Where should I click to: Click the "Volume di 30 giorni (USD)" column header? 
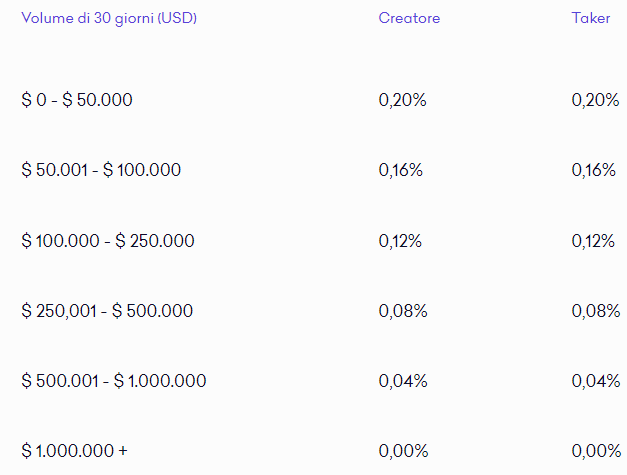pyautogui.click(x=109, y=18)
